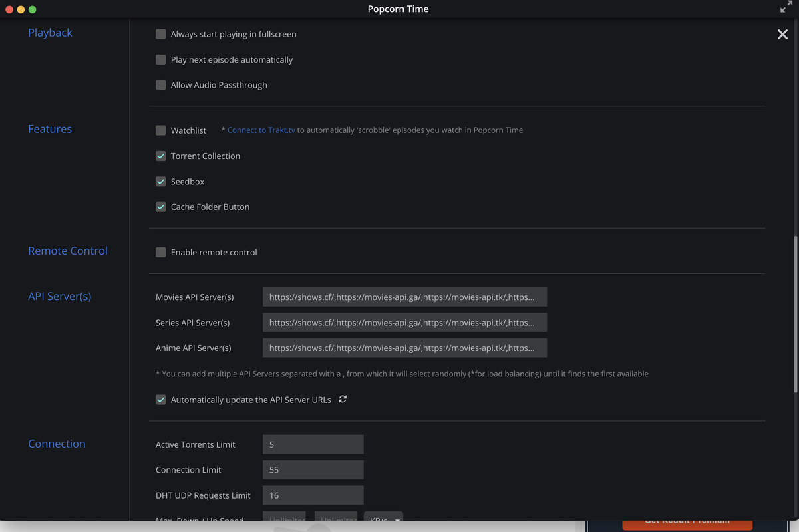Click the settings vertical scrollbar
Viewport: 799px width, 532px height.
795,313
